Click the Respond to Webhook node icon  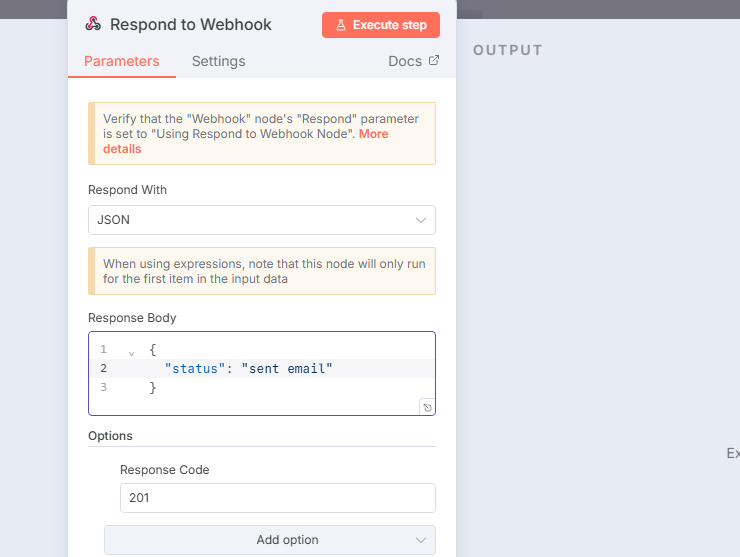(x=93, y=24)
